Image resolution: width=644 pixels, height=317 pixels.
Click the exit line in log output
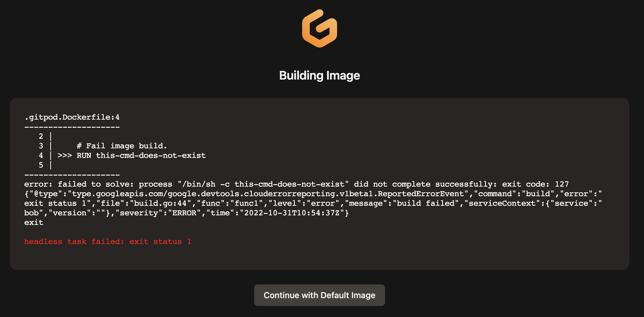tap(34, 222)
